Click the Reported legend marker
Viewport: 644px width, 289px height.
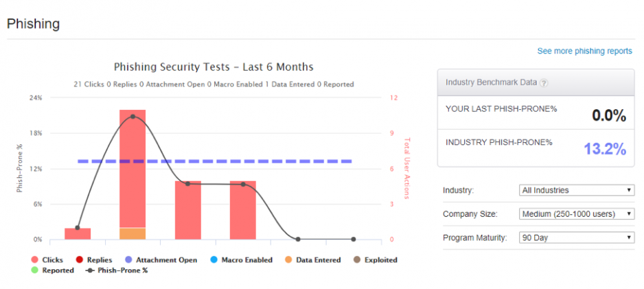[34, 270]
